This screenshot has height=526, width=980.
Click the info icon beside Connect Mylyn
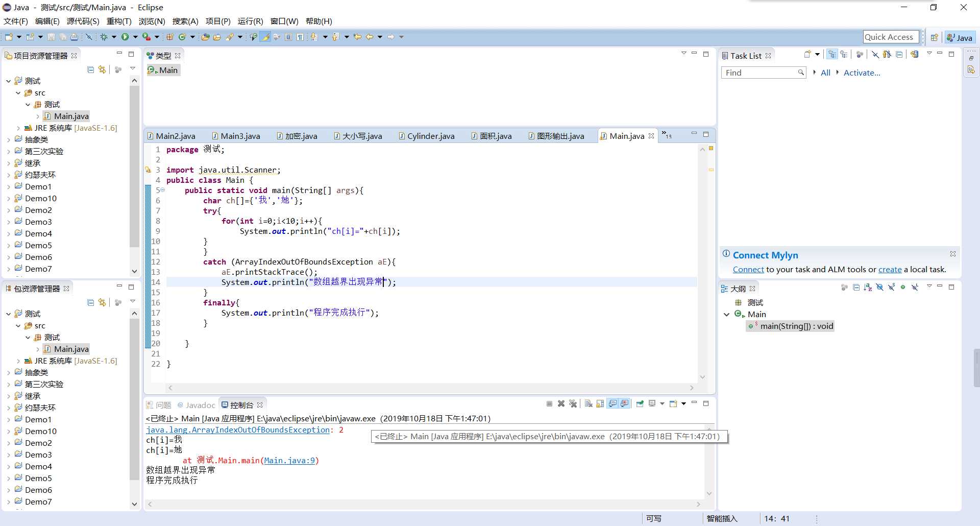(726, 254)
